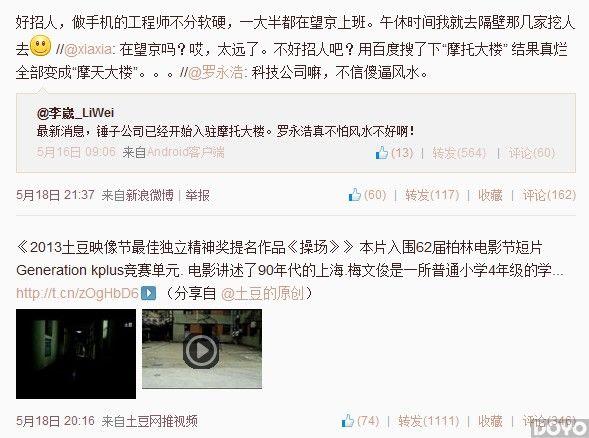The height and width of the screenshot is (438, 589).
Task: Click thumbs-up icon with 60 likes
Action: coord(355,195)
